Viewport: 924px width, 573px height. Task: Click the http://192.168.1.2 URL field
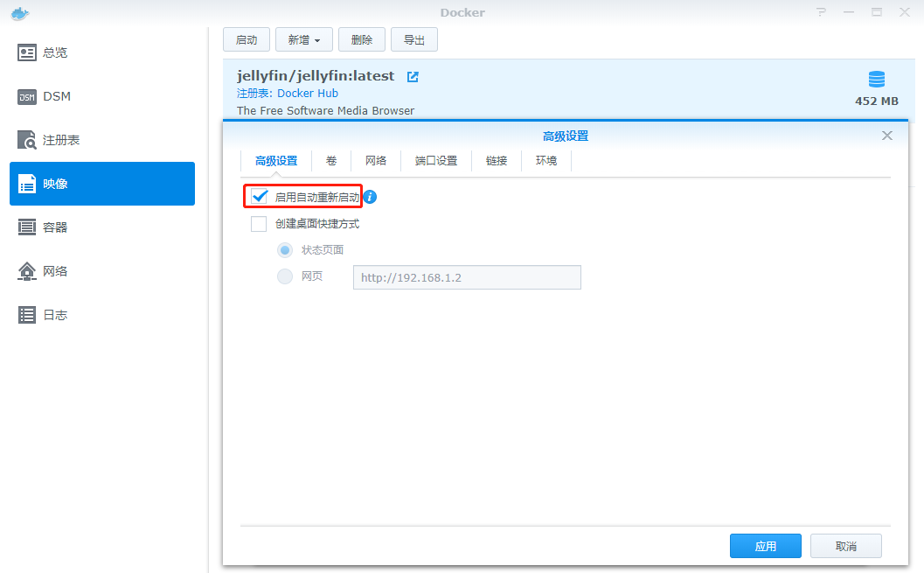[468, 277]
